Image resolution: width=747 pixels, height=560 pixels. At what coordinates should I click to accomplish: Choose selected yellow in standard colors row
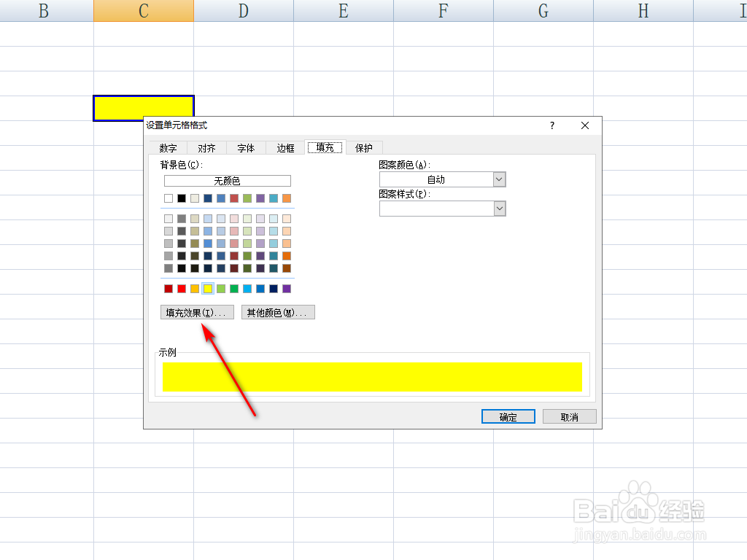(208, 289)
